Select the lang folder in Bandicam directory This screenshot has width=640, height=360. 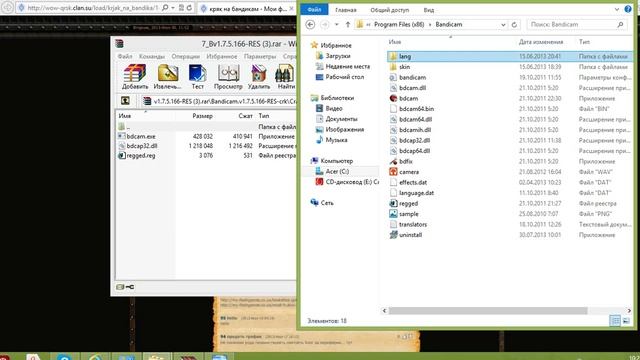pos(405,56)
